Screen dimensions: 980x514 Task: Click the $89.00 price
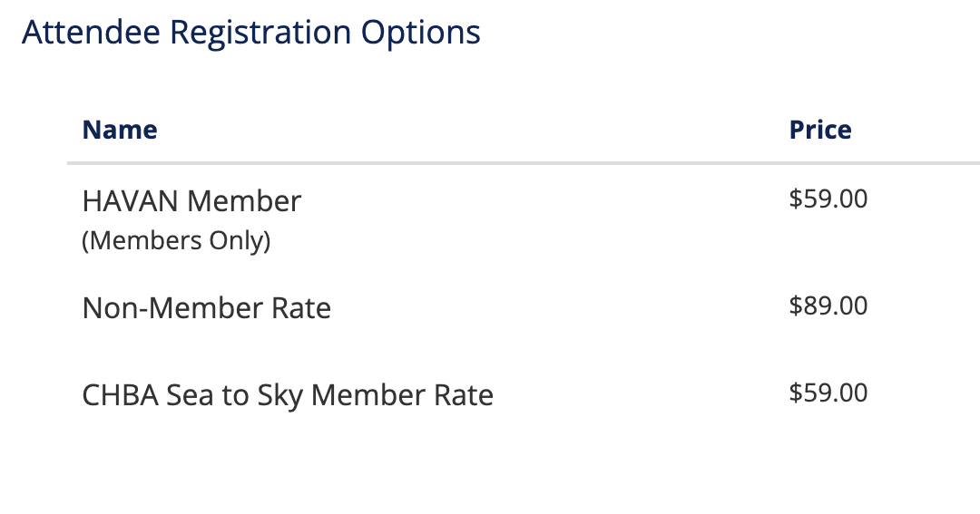tap(828, 305)
